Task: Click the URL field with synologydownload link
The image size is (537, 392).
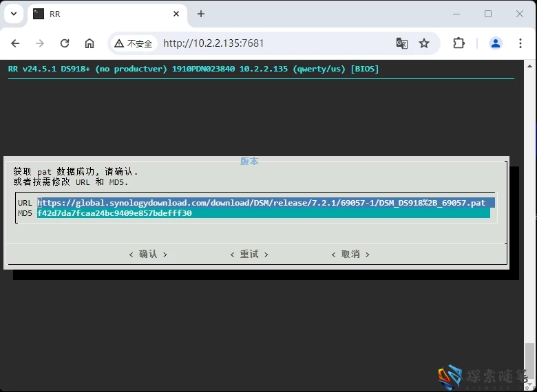Action: click(266, 203)
